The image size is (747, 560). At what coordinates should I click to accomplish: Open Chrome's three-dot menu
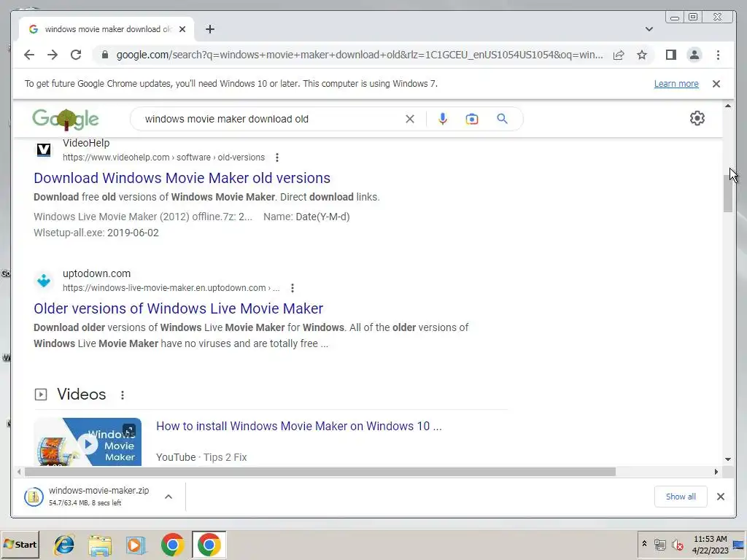(718, 55)
